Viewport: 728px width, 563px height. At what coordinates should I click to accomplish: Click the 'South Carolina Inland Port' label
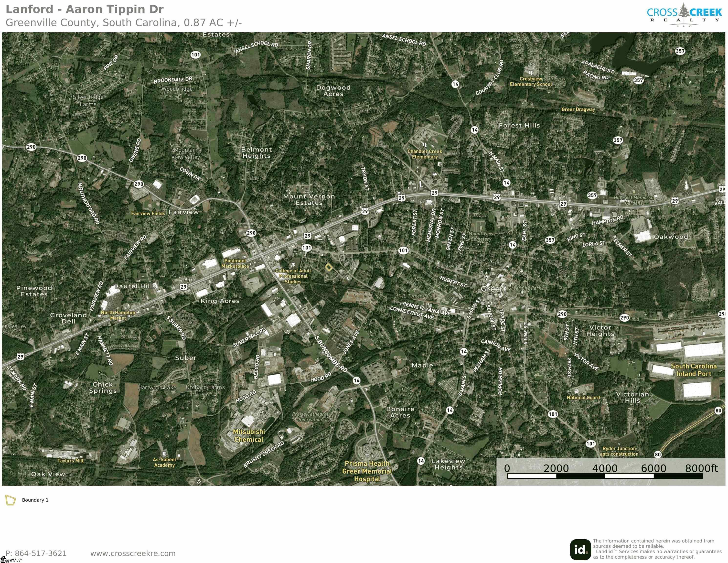click(x=693, y=370)
